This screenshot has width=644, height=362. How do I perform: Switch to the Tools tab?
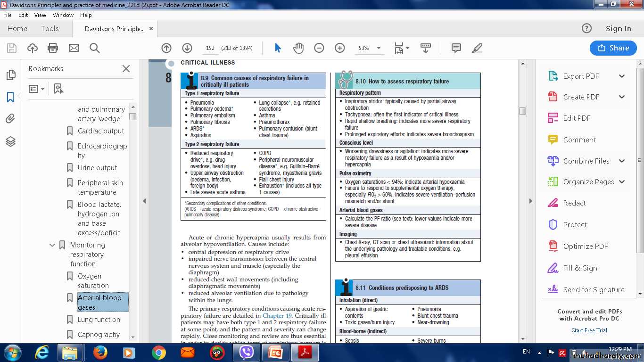click(50, 29)
